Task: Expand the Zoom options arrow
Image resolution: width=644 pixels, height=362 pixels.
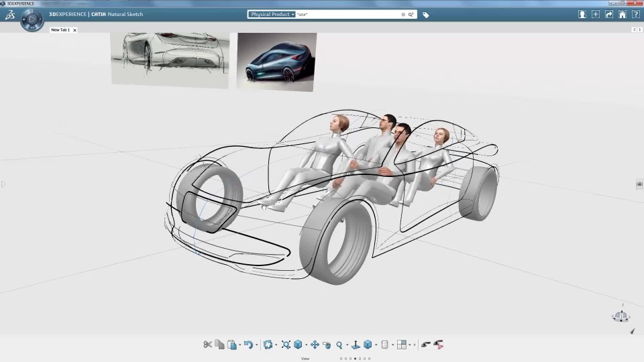Action: click(x=347, y=345)
